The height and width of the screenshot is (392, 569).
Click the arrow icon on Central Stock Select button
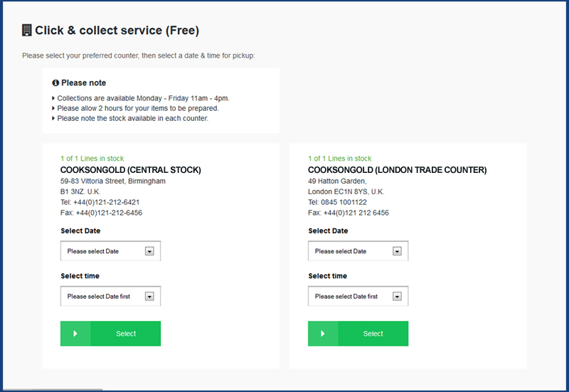coord(75,334)
